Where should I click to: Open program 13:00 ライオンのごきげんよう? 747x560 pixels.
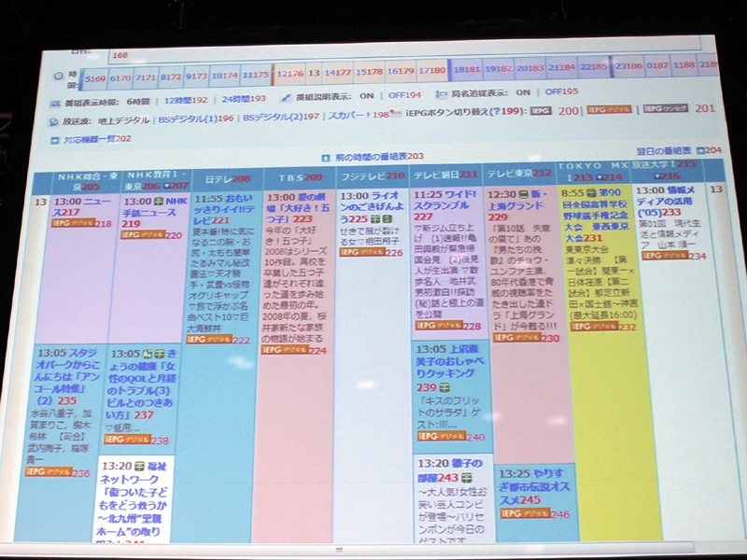click(371, 207)
